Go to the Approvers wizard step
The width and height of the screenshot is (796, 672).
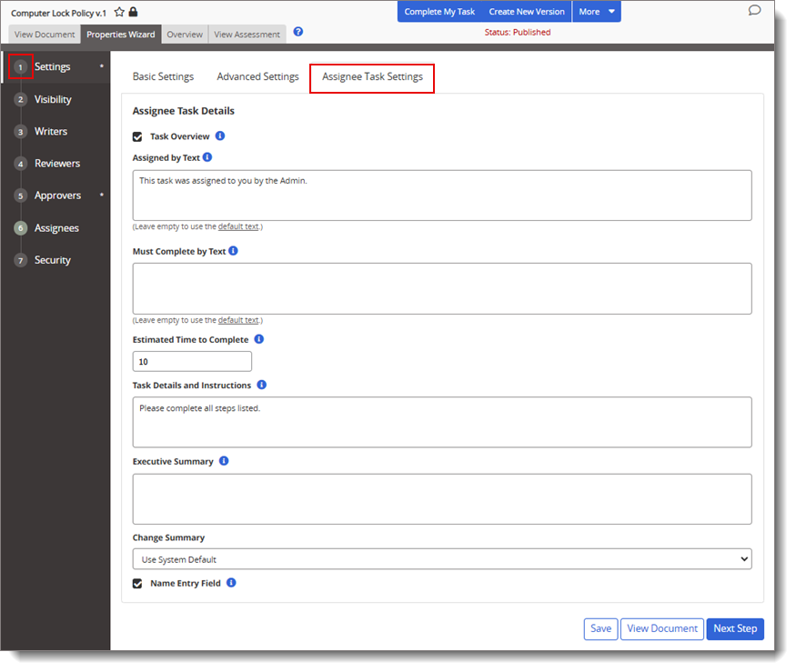tap(58, 196)
